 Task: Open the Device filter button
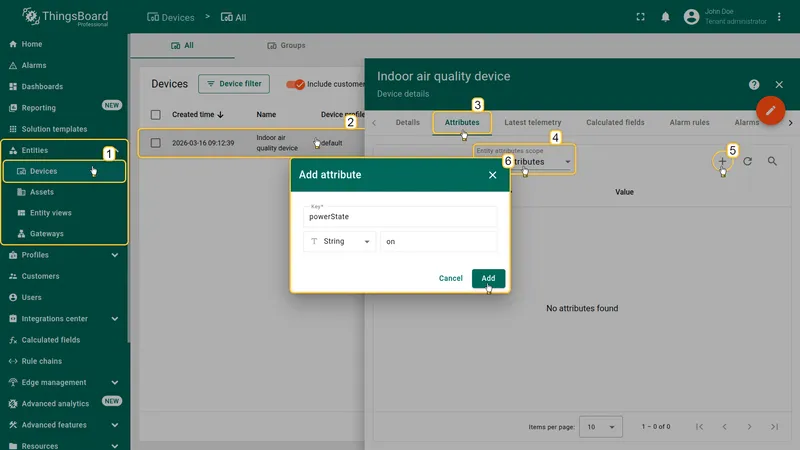234,84
